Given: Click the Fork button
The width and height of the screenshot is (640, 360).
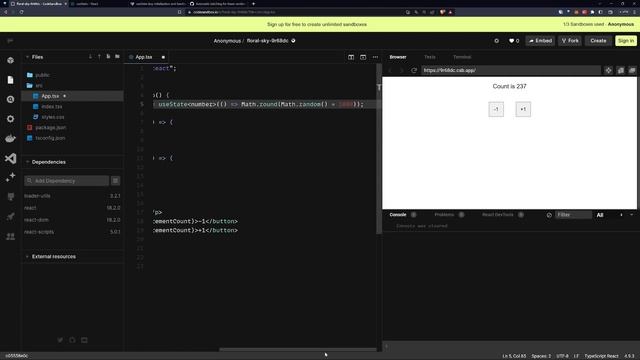Looking at the screenshot, I should 570,41.
